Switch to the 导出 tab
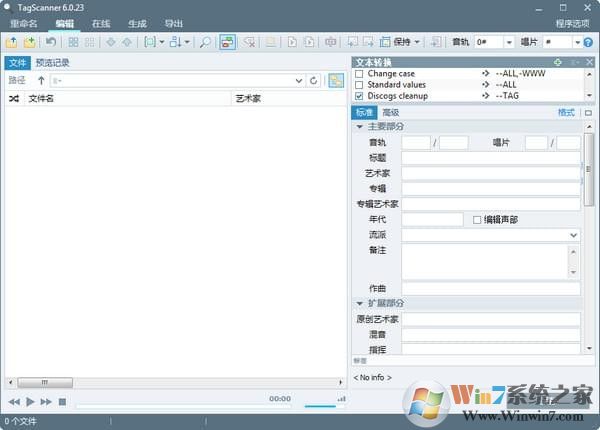 (x=174, y=24)
